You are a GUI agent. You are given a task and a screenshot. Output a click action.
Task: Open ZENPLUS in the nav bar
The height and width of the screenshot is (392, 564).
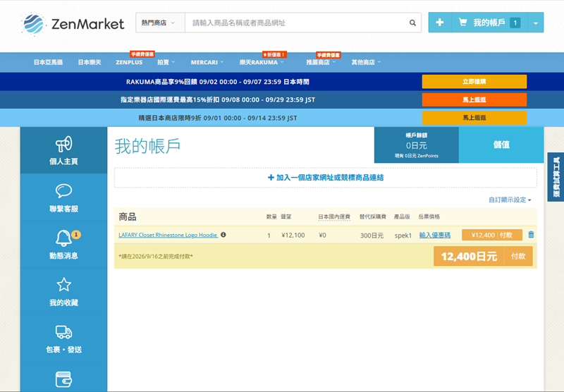(129, 62)
